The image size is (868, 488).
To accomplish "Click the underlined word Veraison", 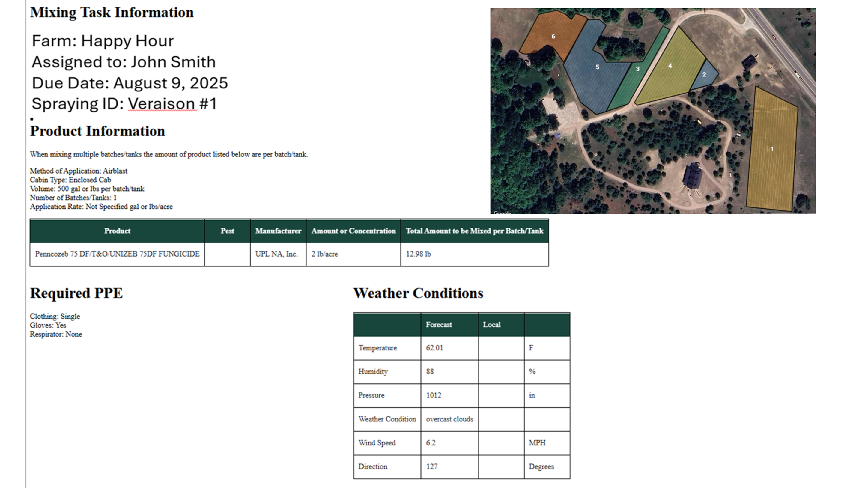I will [x=162, y=103].
